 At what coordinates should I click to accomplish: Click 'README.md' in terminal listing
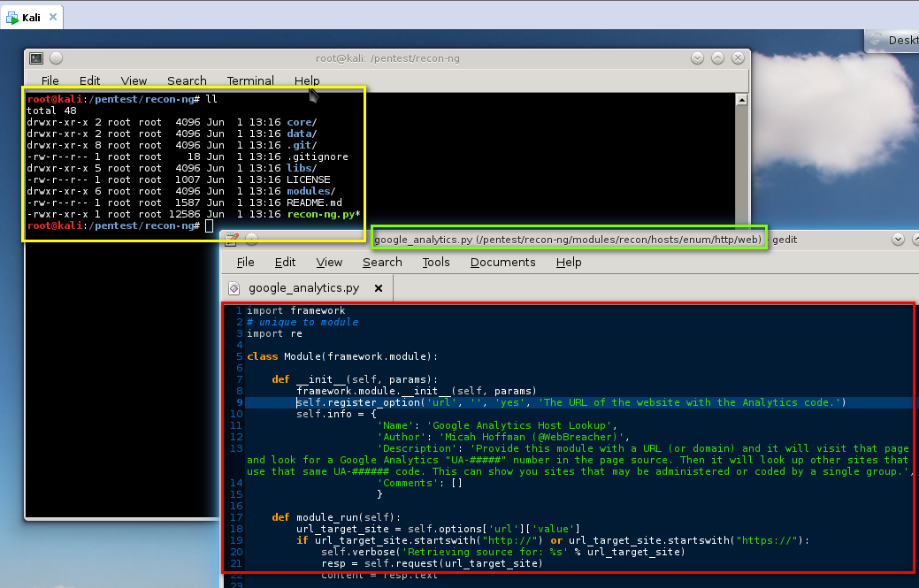[x=314, y=202]
